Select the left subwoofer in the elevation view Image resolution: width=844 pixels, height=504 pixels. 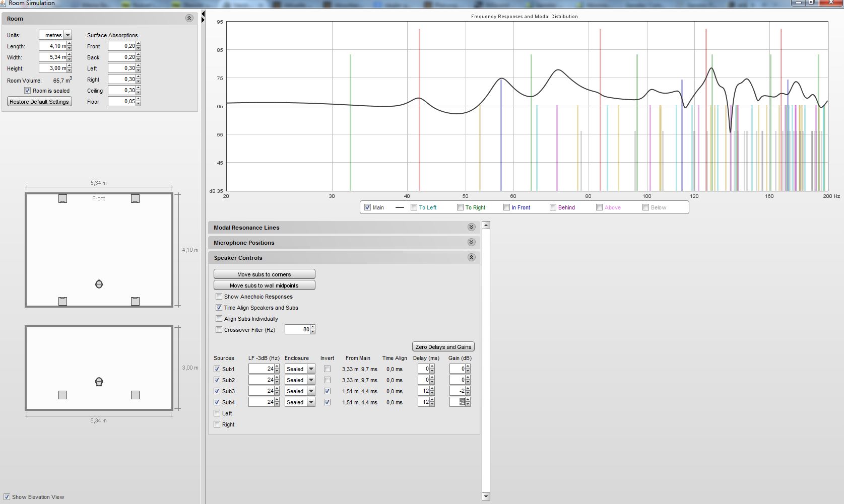click(x=62, y=395)
